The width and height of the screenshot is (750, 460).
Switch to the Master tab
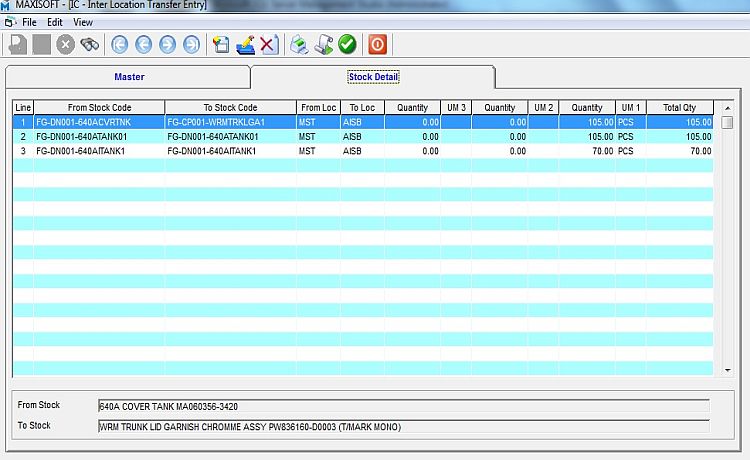pos(129,77)
